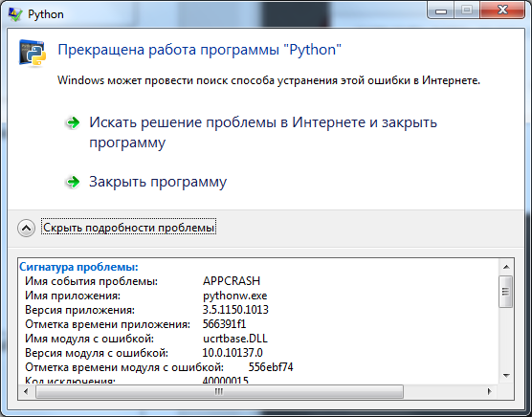
Task: Click the 'Имя модуля с ошибкой:' label
Action: tap(89, 339)
